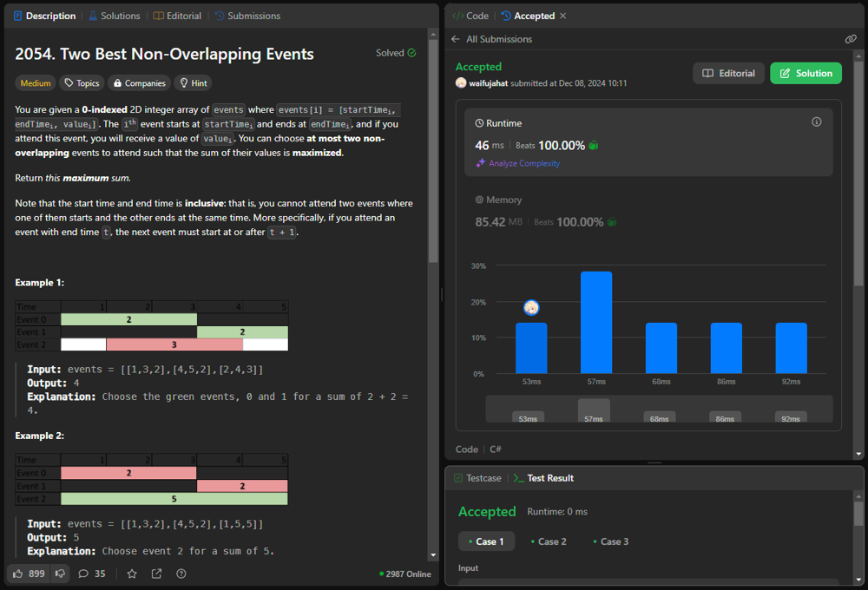
Task: Select Case 1 result
Action: pyautogui.click(x=487, y=541)
